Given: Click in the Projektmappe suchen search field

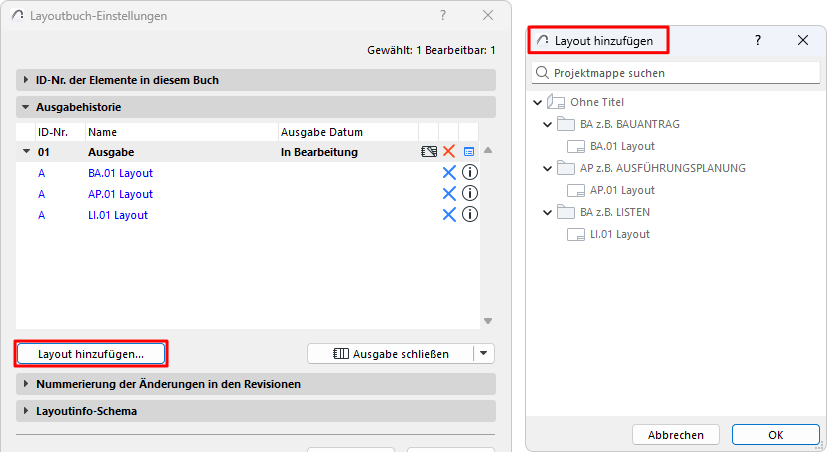Looking at the screenshot, I should (x=680, y=73).
